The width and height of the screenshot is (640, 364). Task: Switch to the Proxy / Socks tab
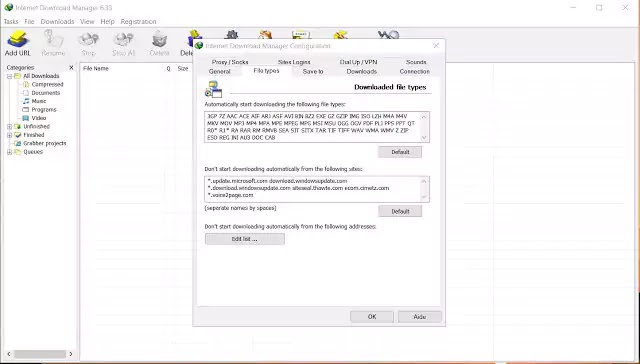point(230,62)
